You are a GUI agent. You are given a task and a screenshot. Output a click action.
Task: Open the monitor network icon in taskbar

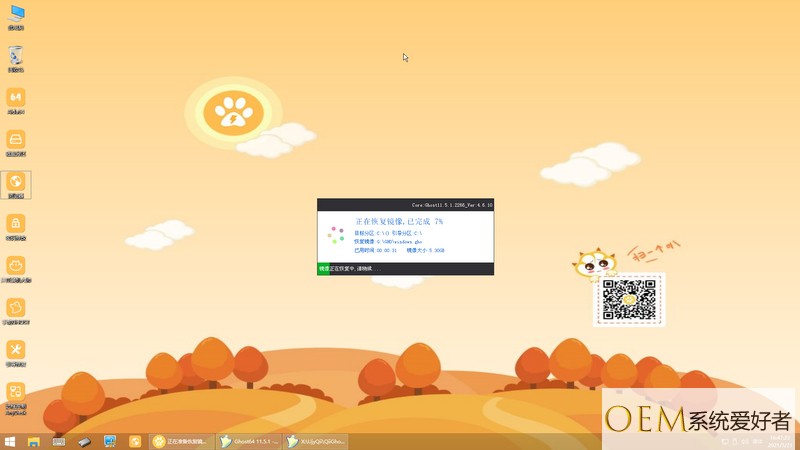tap(110, 441)
